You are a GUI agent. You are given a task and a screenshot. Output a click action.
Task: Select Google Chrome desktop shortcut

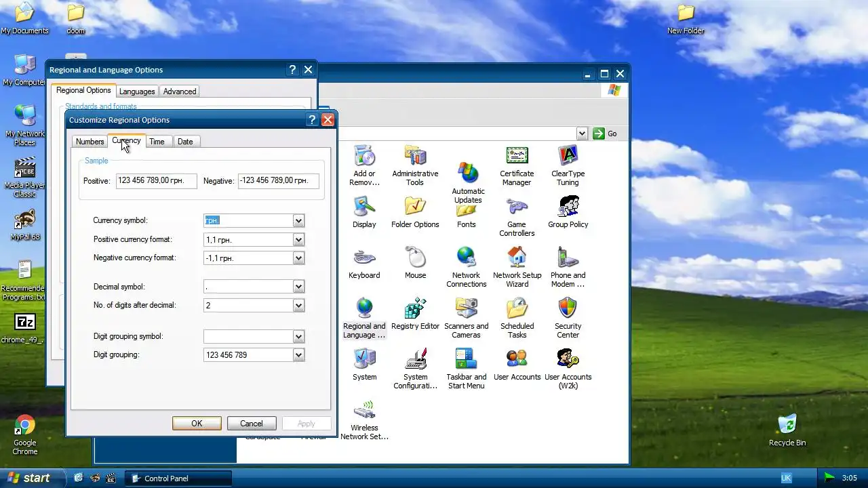(x=25, y=434)
